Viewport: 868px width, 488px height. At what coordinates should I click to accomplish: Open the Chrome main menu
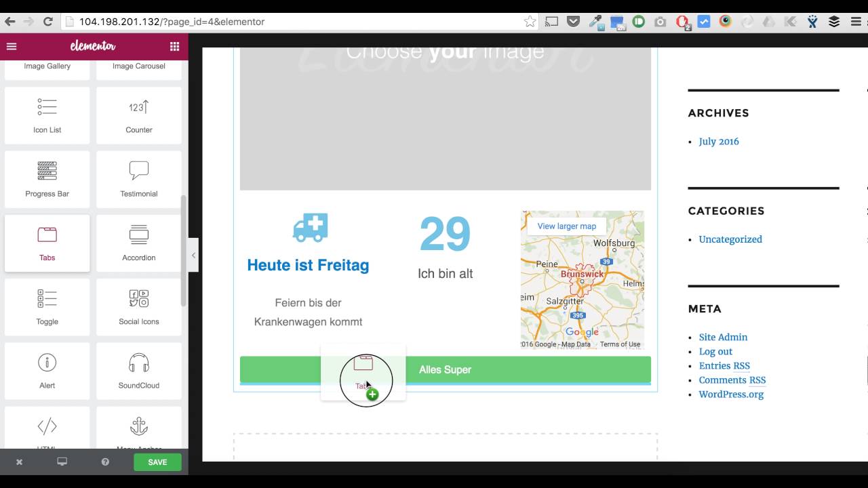click(856, 22)
